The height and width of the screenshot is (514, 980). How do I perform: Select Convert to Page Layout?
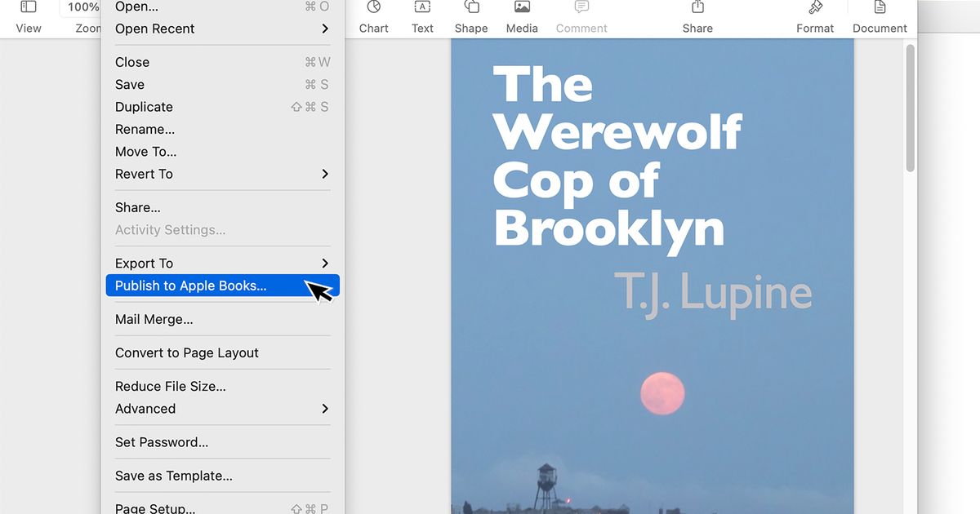[187, 352]
